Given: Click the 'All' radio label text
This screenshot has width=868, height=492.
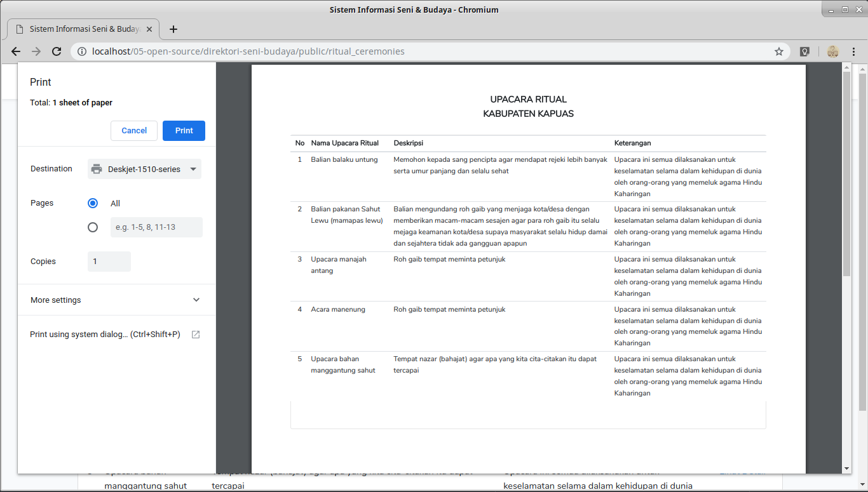Looking at the screenshot, I should click(x=115, y=203).
